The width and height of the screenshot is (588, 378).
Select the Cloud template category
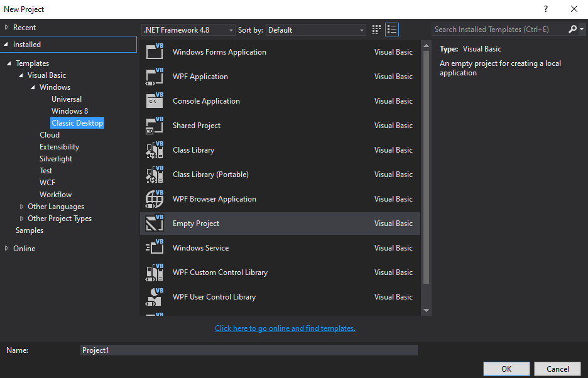click(50, 134)
